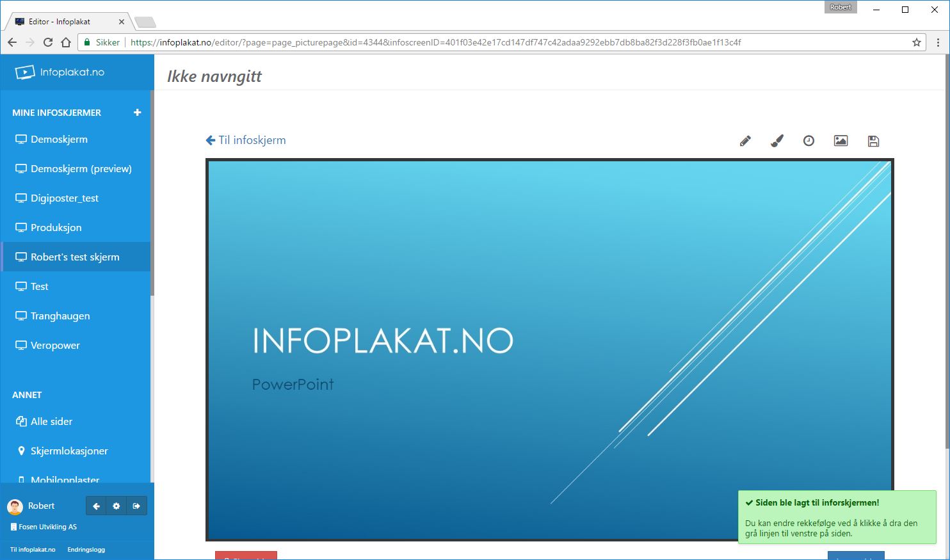Viewport: 950px width, 560px height.
Task: Open Demoskjerm (preview) in sidebar
Action: [81, 169]
